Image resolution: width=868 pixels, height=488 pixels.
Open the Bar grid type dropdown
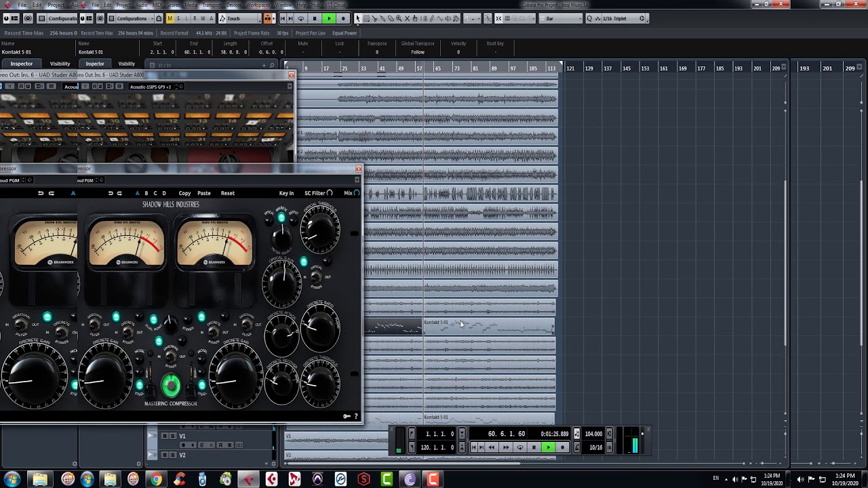point(561,18)
